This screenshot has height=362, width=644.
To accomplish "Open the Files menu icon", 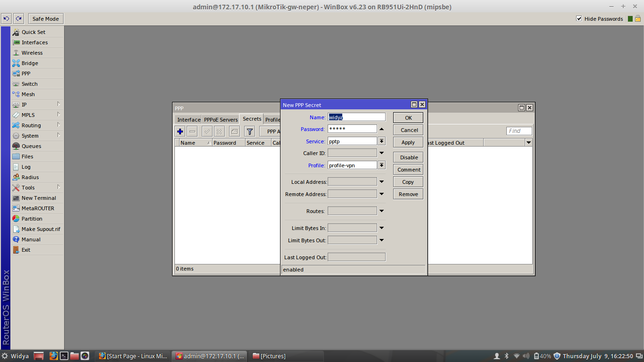I will pyautogui.click(x=16, y=156).
